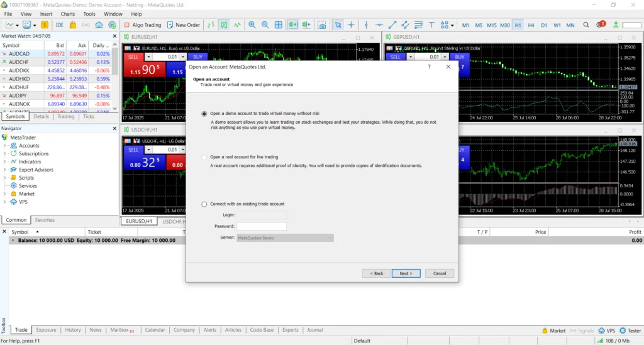Switch chart to candlestick view
The width and height of the screenshot is (644, 345).
click(223, 25)
